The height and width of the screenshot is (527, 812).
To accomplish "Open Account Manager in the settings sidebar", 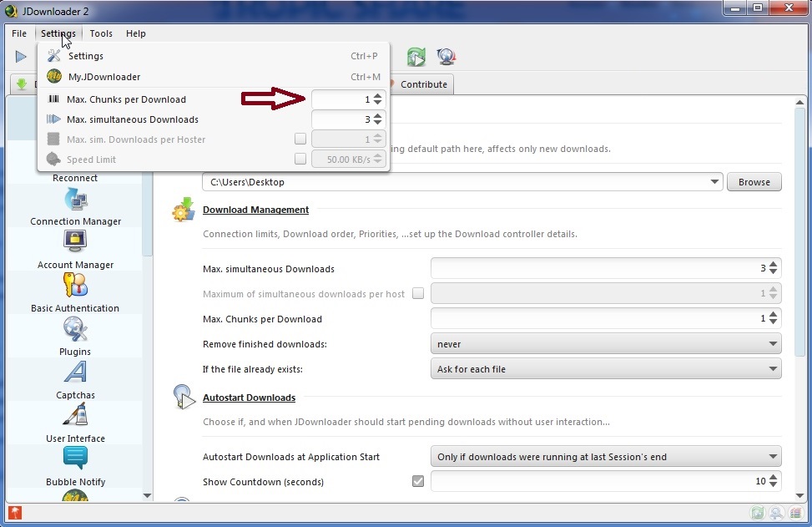I will coord(76,251).
